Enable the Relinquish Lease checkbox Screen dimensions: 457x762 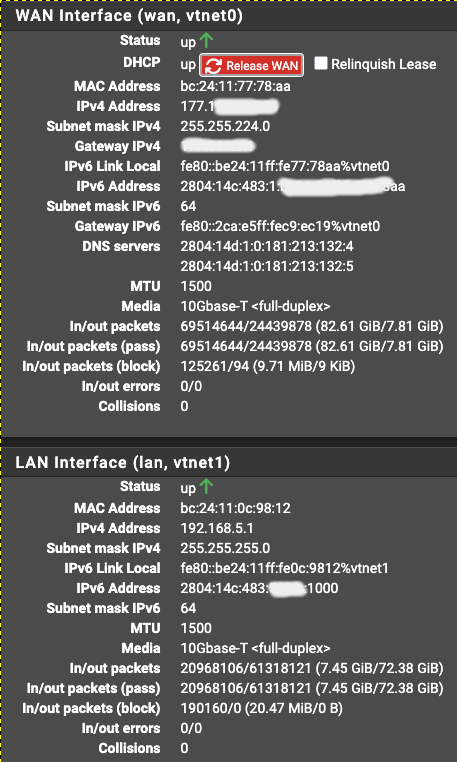(x=320, y=63)
